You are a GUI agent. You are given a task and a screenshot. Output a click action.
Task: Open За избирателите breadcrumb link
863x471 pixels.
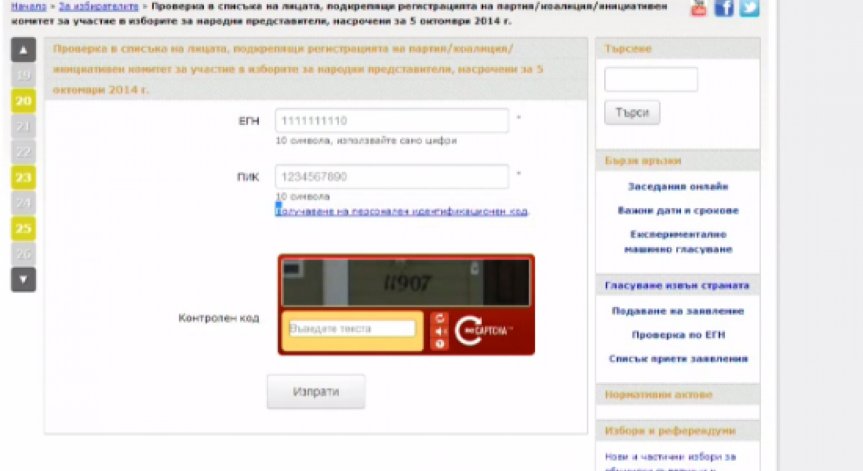pyautogui.click(x=99, y=7)
